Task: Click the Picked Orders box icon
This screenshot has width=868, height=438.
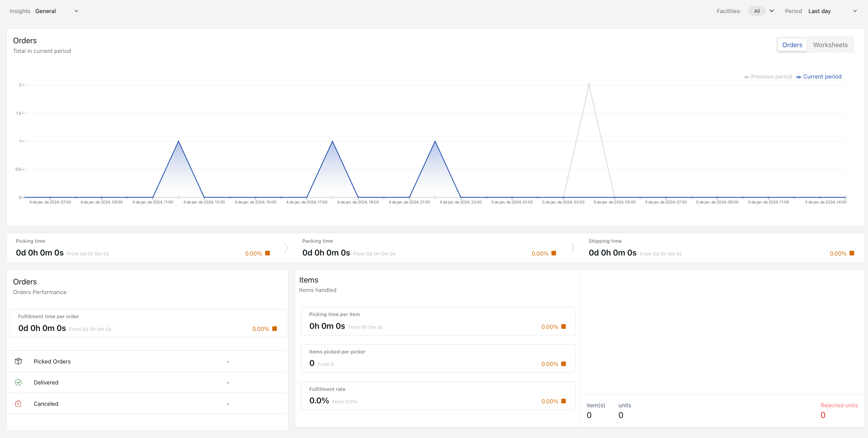Action: 18,361
